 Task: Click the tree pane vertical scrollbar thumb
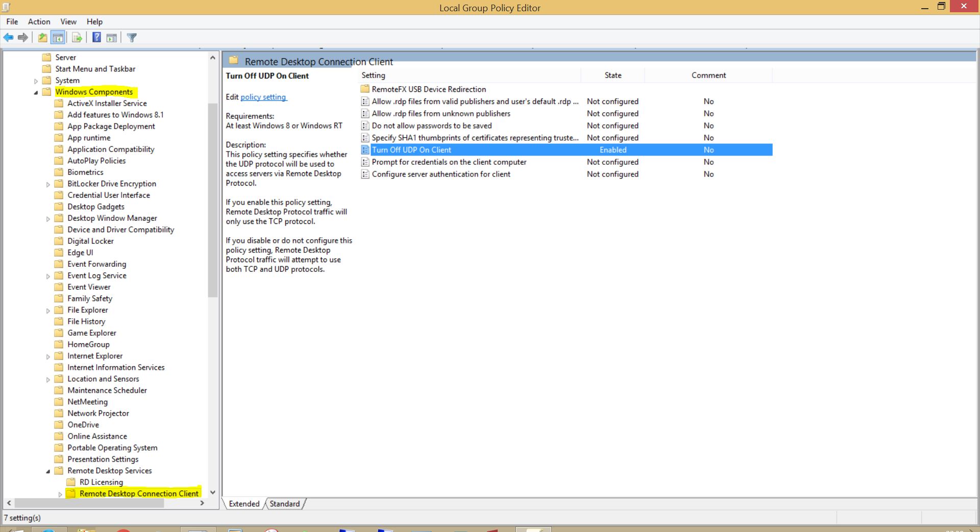(213, 199)
